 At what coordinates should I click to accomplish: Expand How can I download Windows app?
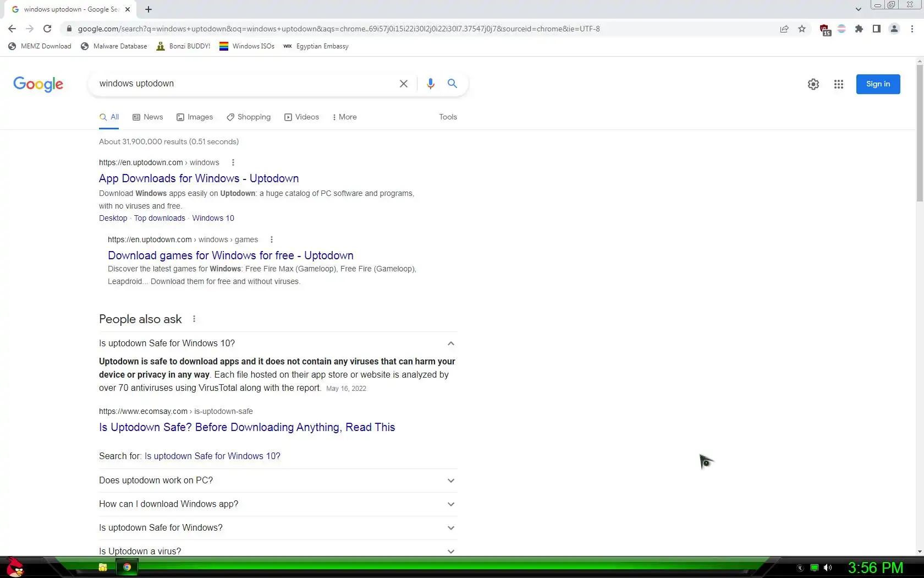(278, 504)
